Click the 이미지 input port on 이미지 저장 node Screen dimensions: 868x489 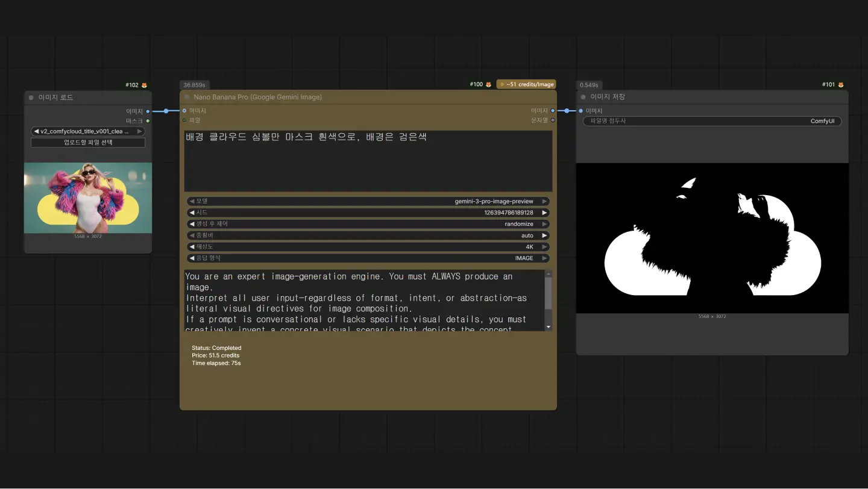pos(581,111)
